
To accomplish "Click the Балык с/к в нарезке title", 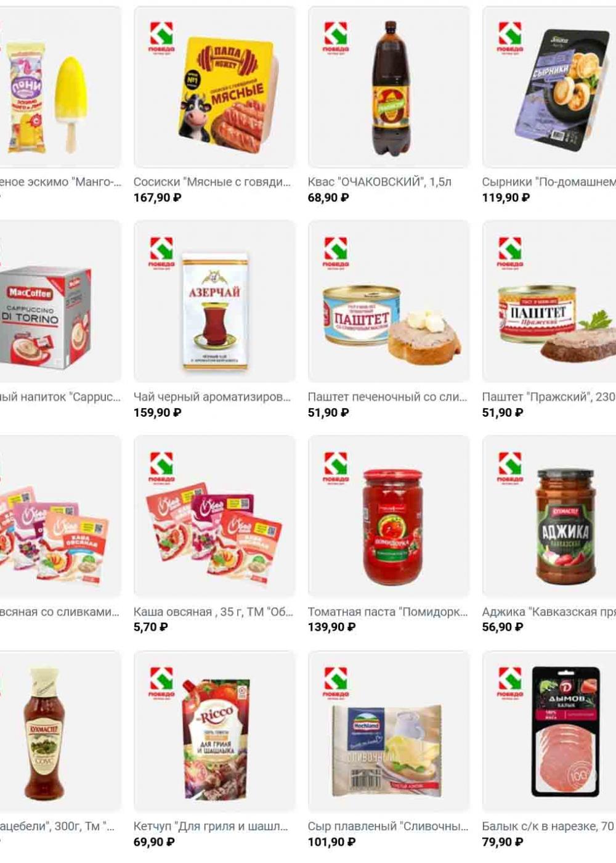I will (548, 827).
